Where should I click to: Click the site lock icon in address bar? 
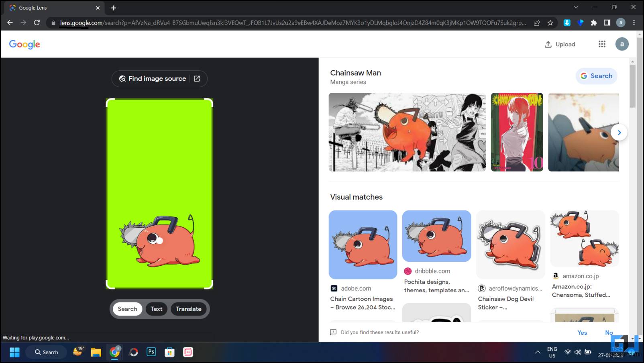point(53,23)
